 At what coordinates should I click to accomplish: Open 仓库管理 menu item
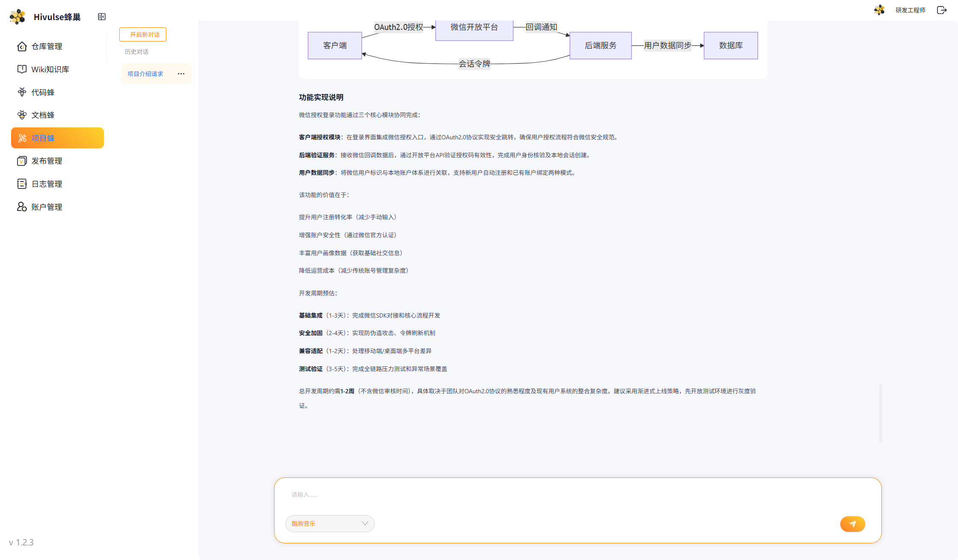57,46
